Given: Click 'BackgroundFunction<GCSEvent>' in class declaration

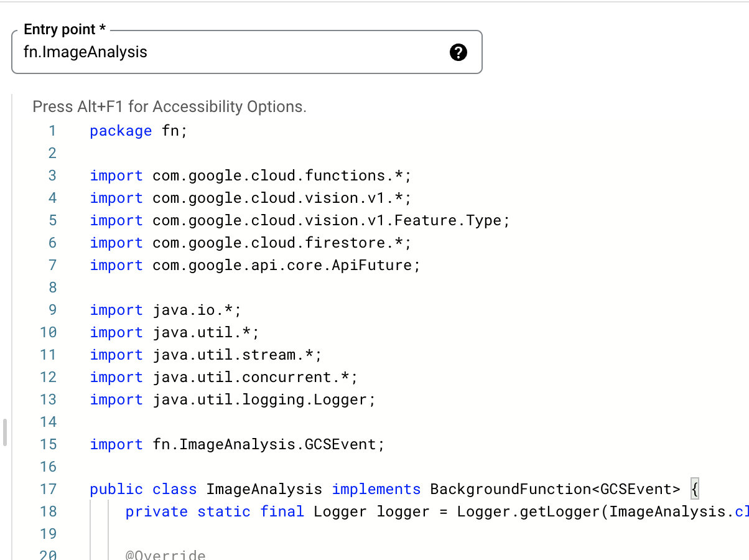Looking at the screenshot, I should point(555,489).
